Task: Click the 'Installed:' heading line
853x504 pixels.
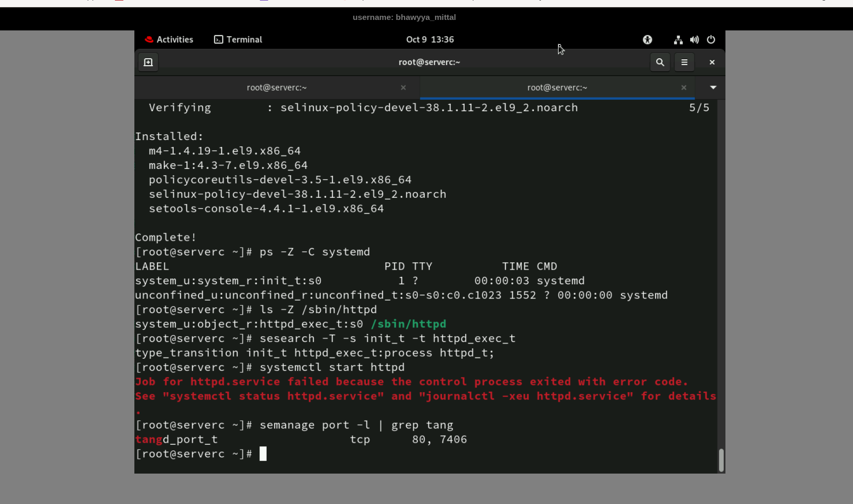Action: coord(169,136)
